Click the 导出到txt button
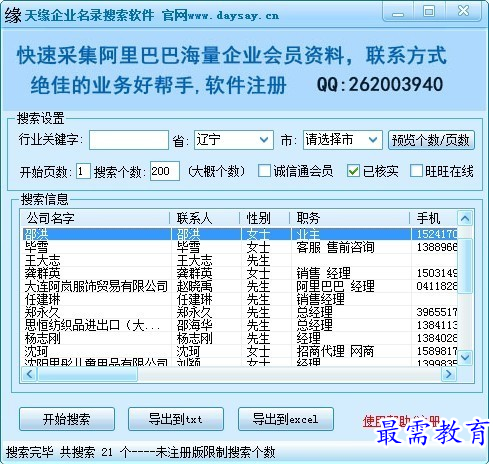The height and width of the screenshot is (464, 498). (x=176, y=419)
